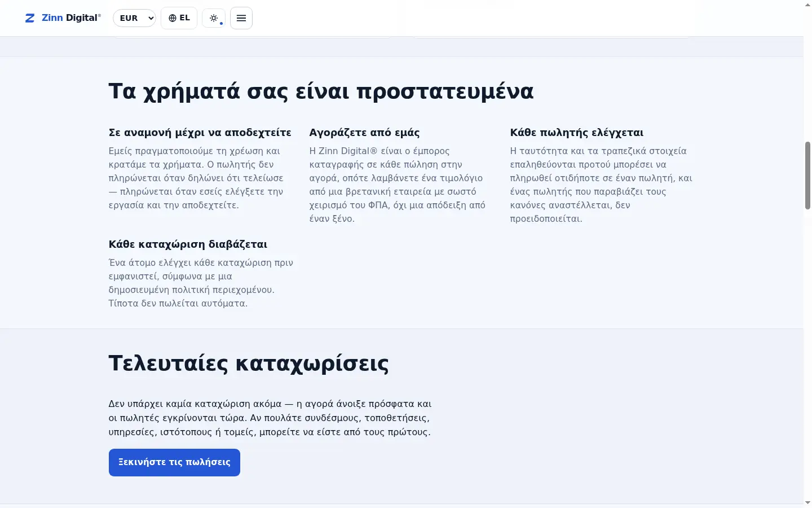Image resolution: width=812 pixels, height=508 pixels.
Task: Click the paragraph starting Ένα άτομο ελέγχει
Action: 201,283
